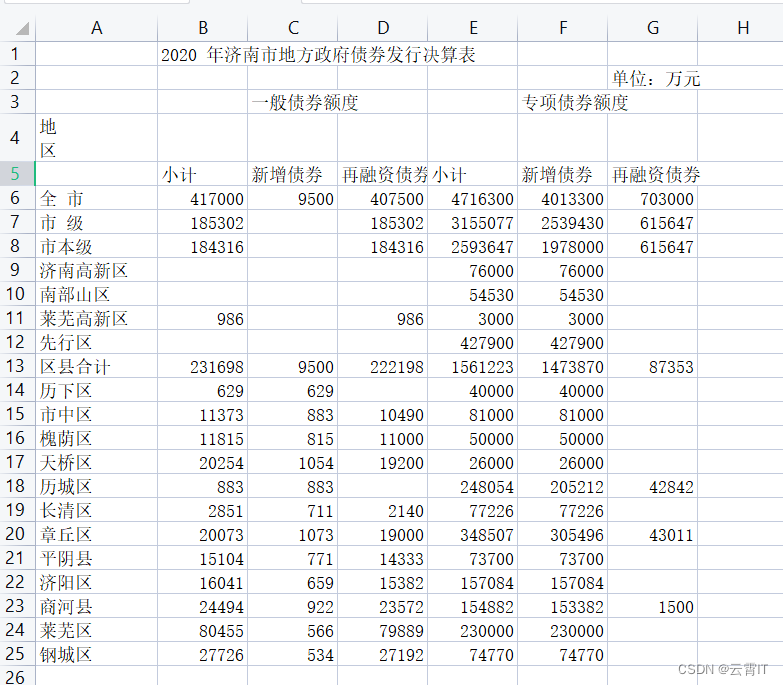Click 小计 in column B
The height and width of the screenshot is (685, 783).
tap(203, 174)
